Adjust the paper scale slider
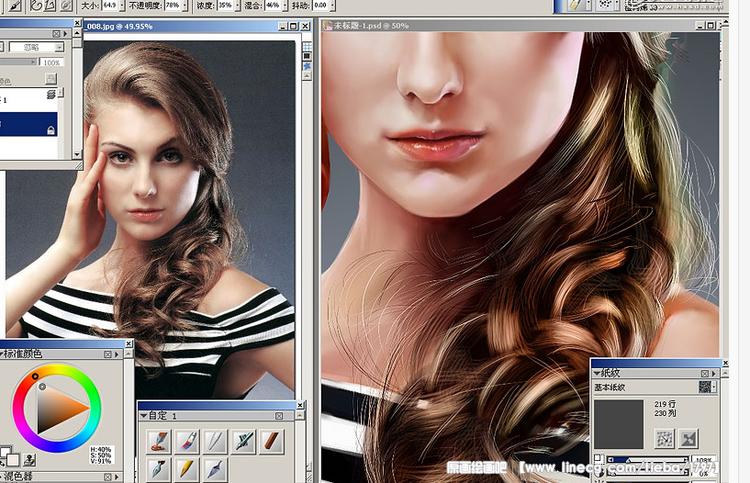This screenshot has width=750, height=483. point(648,460)
